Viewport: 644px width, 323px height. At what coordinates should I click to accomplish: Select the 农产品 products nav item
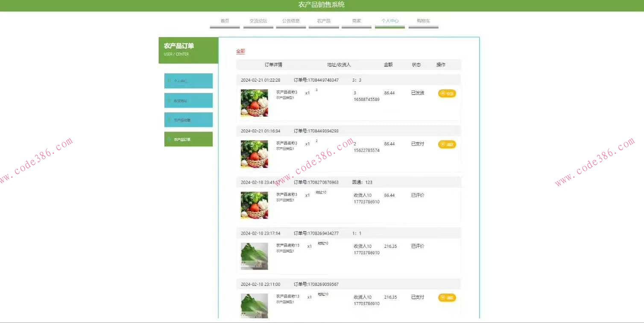point(323,20)
